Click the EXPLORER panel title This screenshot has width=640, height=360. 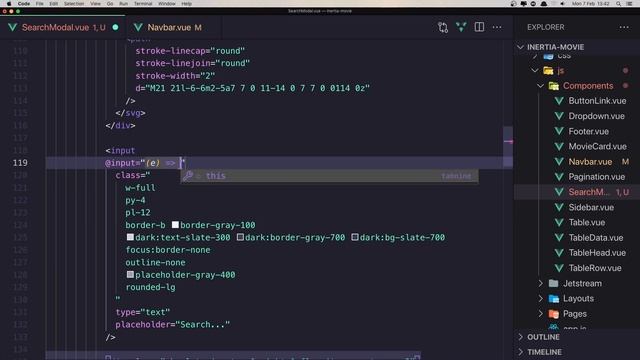tap(546, 27)
